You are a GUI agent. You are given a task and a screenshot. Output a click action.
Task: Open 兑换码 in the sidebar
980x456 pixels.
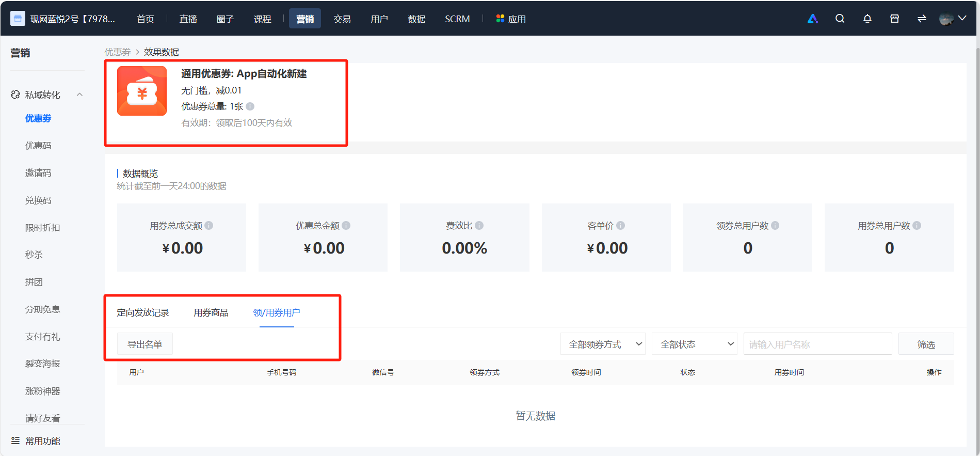point(38,200)
